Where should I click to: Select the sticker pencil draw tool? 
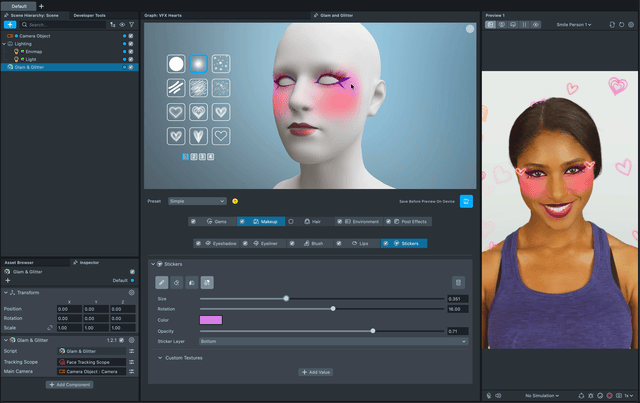coord(162,283)
